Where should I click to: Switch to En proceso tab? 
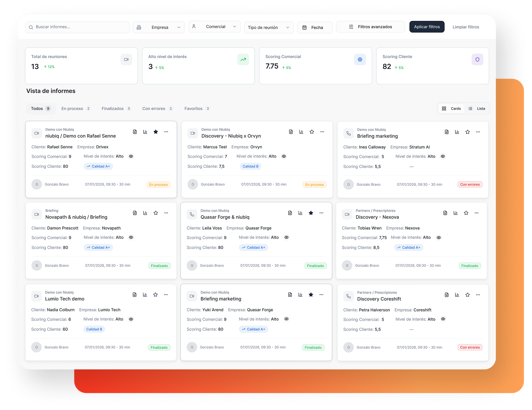[x=76, y=109]
